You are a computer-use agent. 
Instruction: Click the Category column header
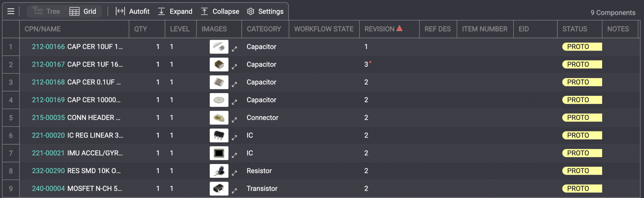264,29
